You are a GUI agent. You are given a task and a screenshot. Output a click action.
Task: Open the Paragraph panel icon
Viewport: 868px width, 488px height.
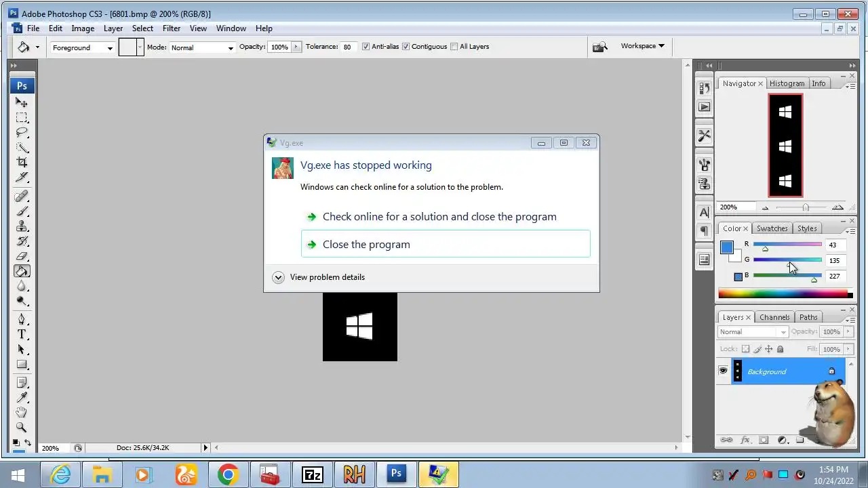click(x=704, y=231)
